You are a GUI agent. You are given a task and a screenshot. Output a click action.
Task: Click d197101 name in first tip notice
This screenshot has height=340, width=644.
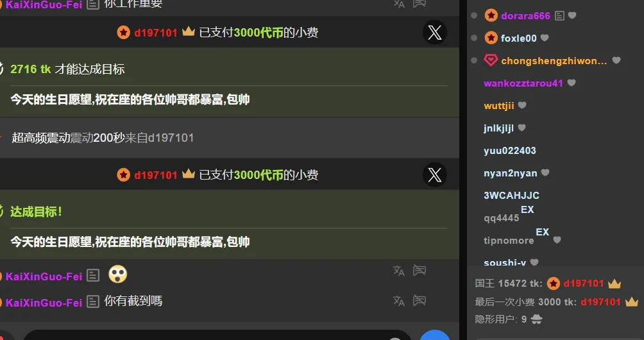click(156, 33)
